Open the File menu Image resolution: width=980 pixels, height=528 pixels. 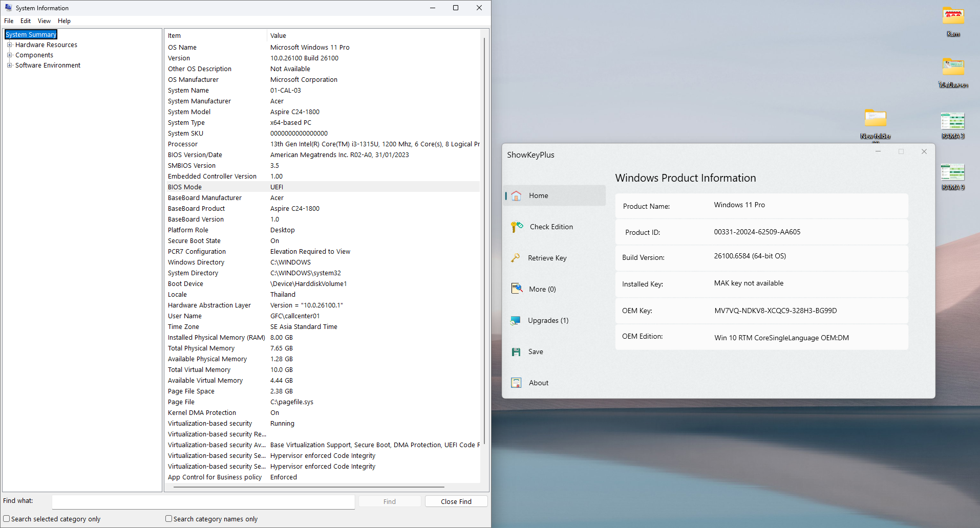click(x=9, y=21)
